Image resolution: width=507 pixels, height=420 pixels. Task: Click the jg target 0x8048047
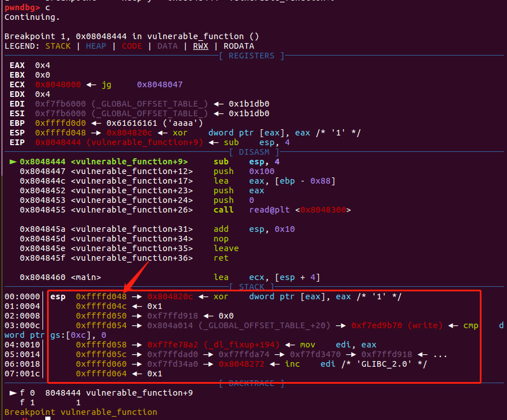(160, 84)
